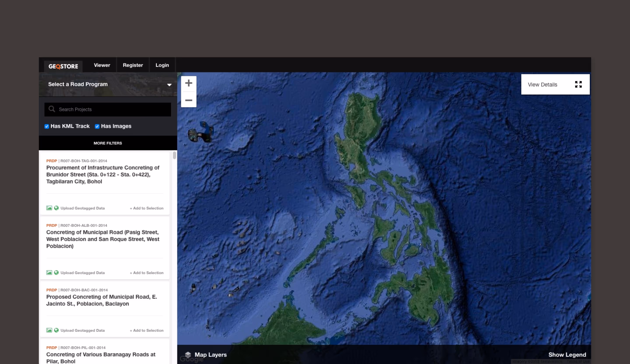Click the GeoStore logo
This screenshot has width=630, height=364.
[63, 66]
